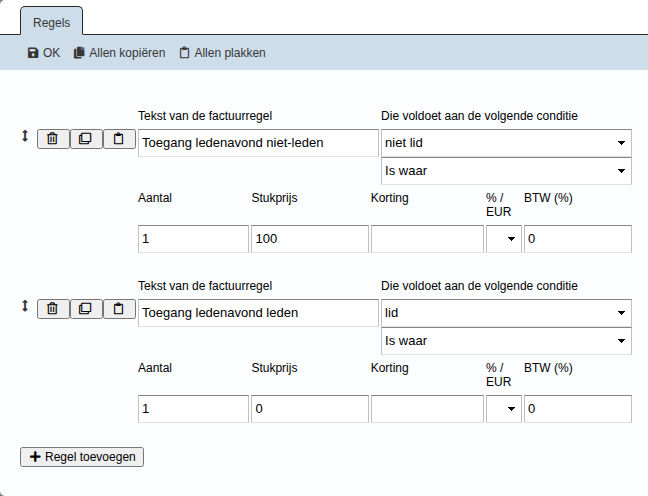The image size is (648, 496).
Task: Click the Aantal field of the niet-leden rule
Action: [193, 239]
